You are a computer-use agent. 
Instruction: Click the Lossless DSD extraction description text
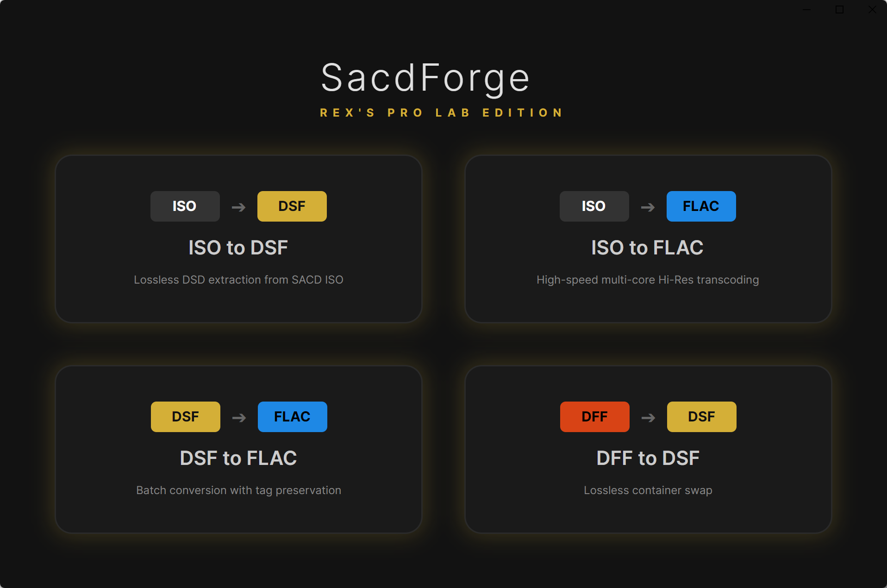(x=238, y=279)
